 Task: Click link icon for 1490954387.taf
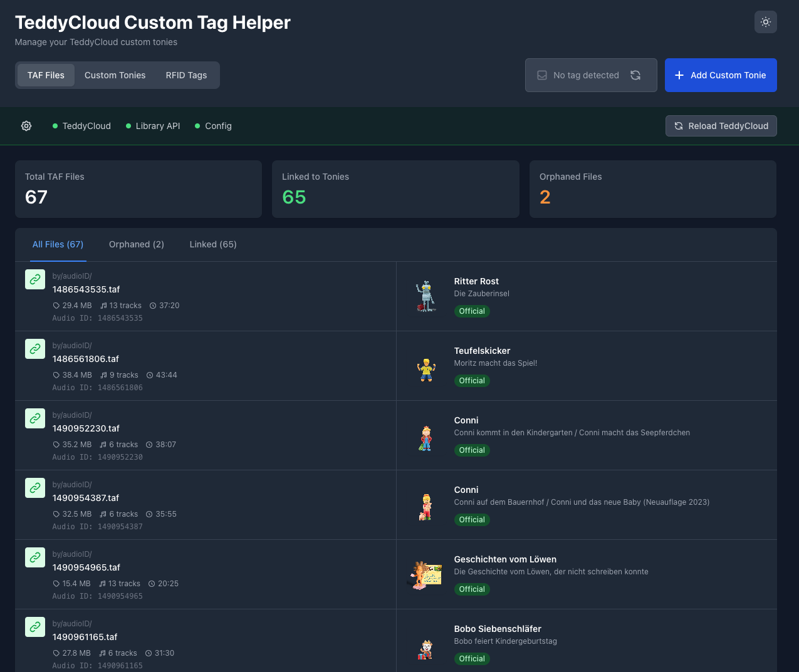coord(35,488)
